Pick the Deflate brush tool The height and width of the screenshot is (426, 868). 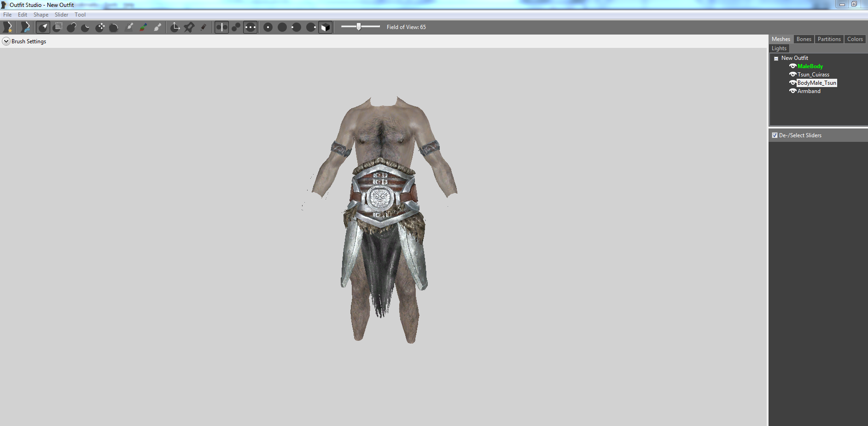tap(86, 27)
